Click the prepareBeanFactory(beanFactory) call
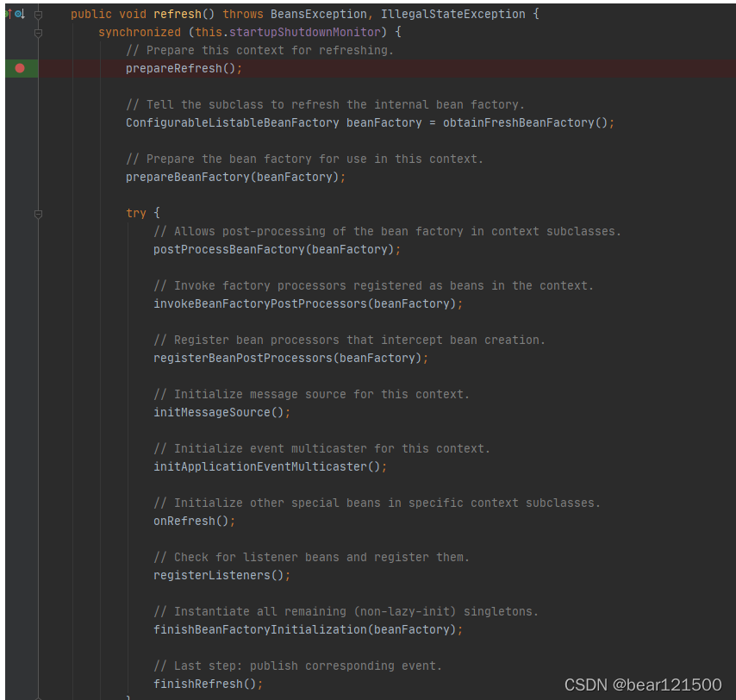Screen dimensions: 736x700 (x=233, y=177)
